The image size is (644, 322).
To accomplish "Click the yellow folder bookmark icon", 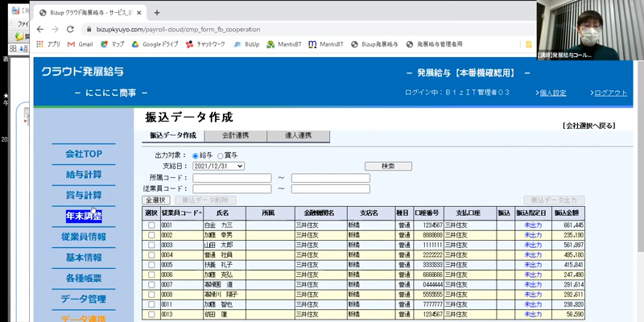I will point(529,44).
